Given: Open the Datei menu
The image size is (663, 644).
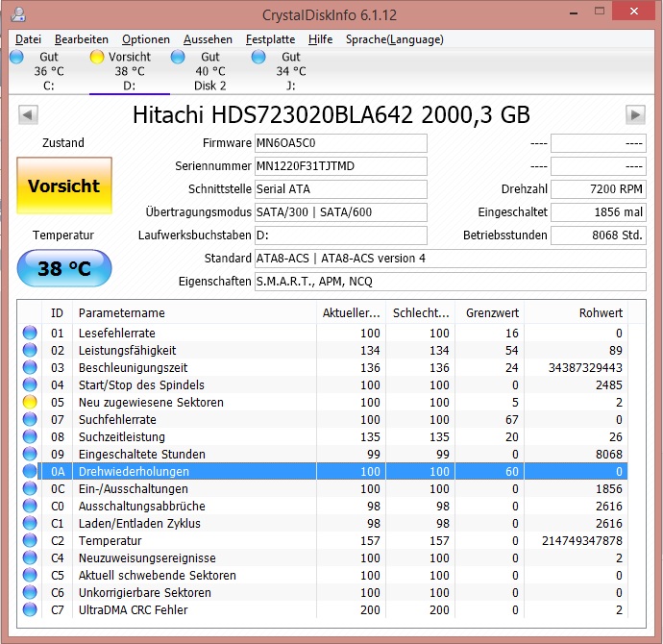Looking at the screenshot, I should (x=28, y=39).
